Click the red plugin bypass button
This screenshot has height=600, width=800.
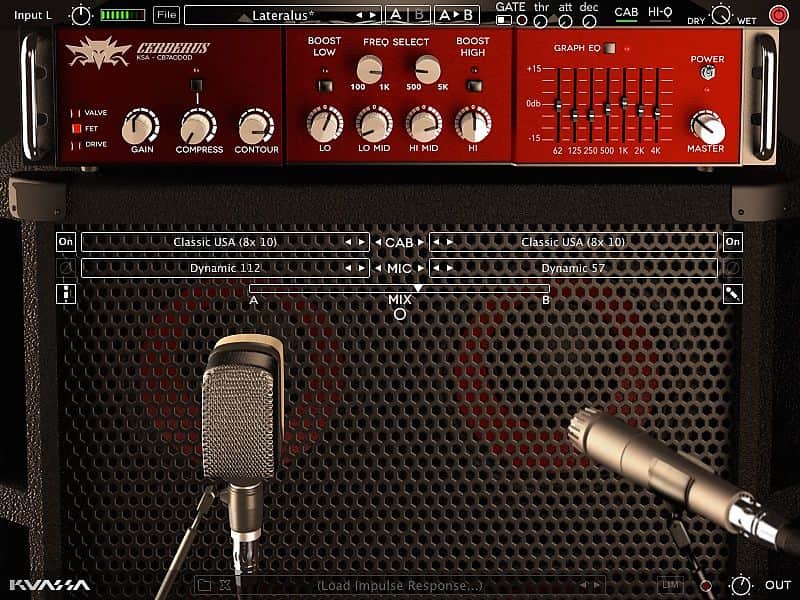[779, 15]
